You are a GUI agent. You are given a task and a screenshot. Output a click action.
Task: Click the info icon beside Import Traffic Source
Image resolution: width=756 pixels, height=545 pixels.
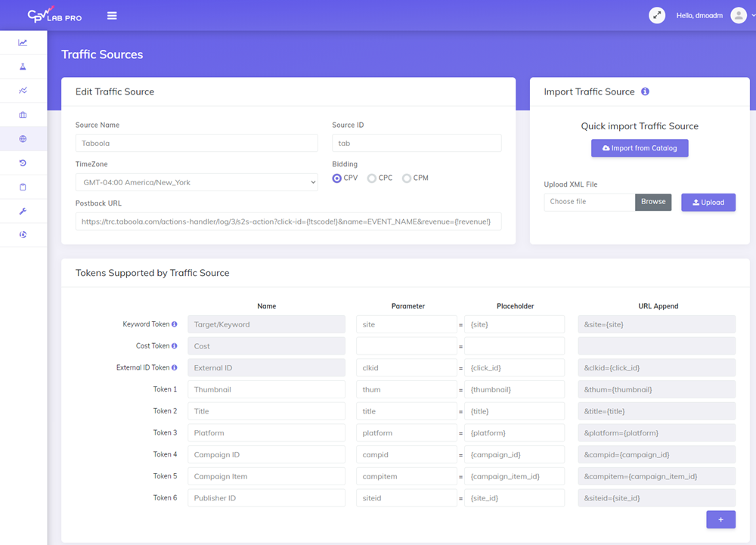pyautogui.click(x=645, y=91)
